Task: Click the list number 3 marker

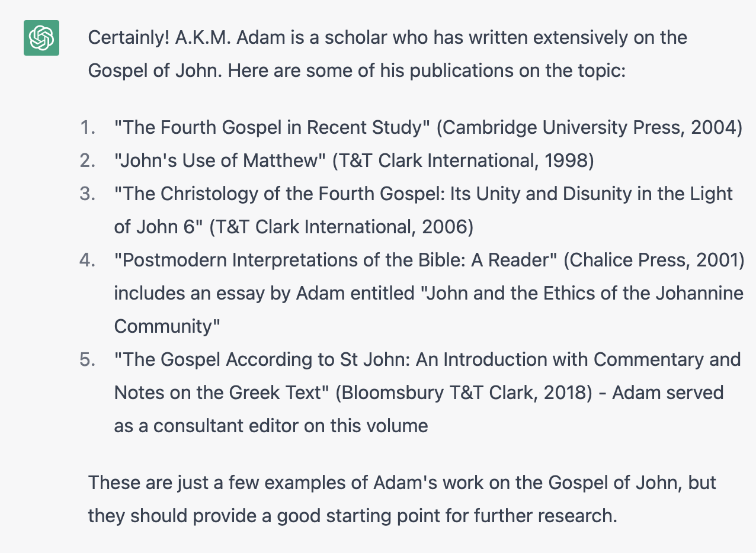Action: click(88, 194)
